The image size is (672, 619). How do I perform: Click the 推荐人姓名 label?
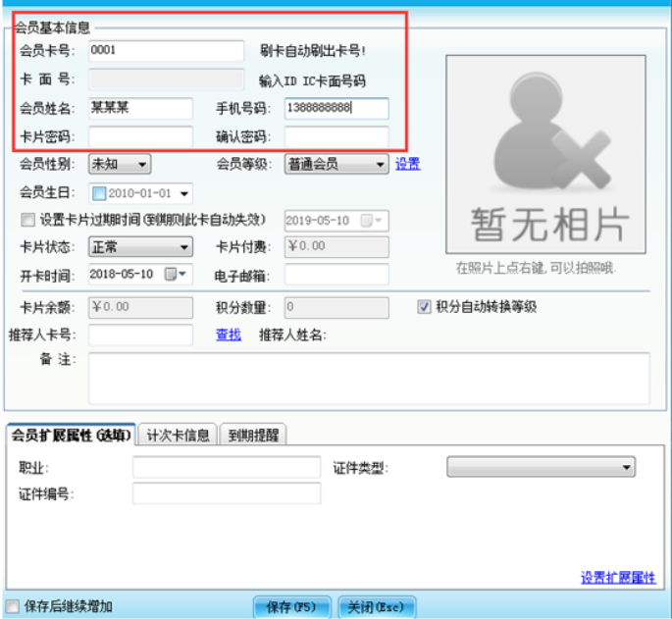click(x=292, y=335)
